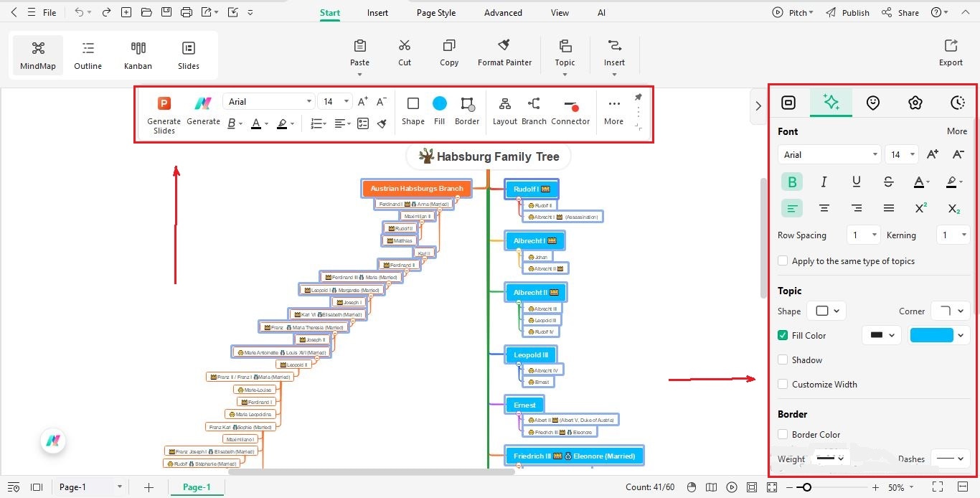
Task: Enable the Border Color checkbox
Action: click(x=783, y=434)
